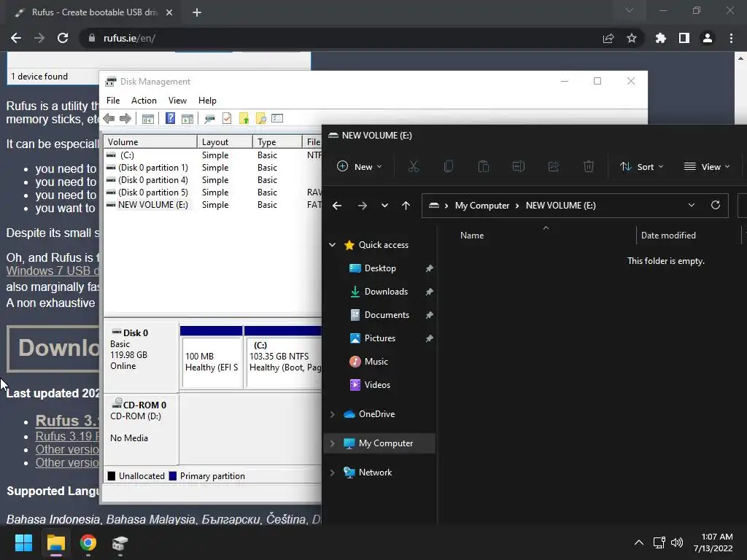The height and width of the screenshot is (560, 747).
Task: Bookmark this page with the star icon
Action: pyautogui.click(x=632, y=38)
